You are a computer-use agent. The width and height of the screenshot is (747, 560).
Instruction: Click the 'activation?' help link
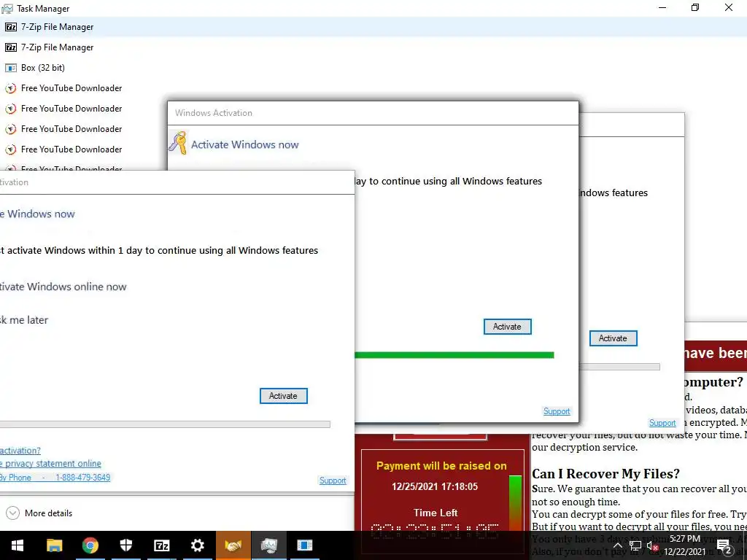(x=20, y=450)
